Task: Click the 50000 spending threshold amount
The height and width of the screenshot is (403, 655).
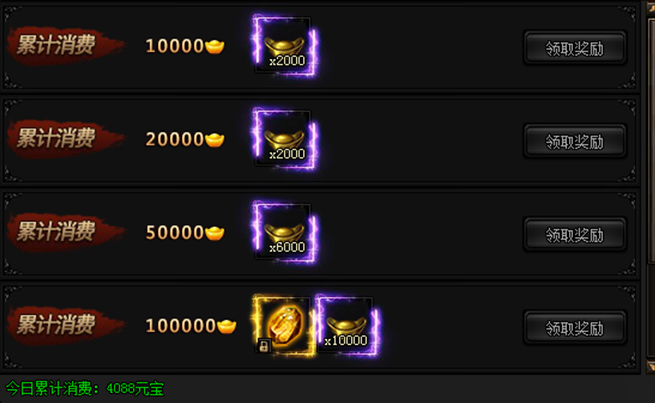Action: tap(175, 233)
